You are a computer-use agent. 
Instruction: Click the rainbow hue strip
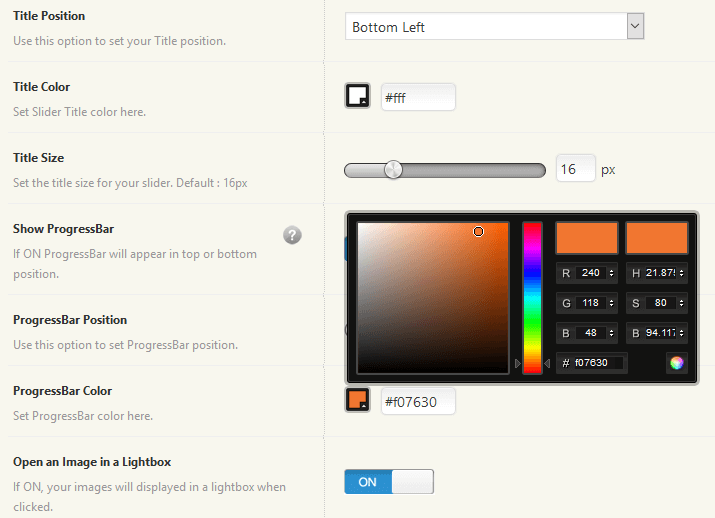click(532, 297)
